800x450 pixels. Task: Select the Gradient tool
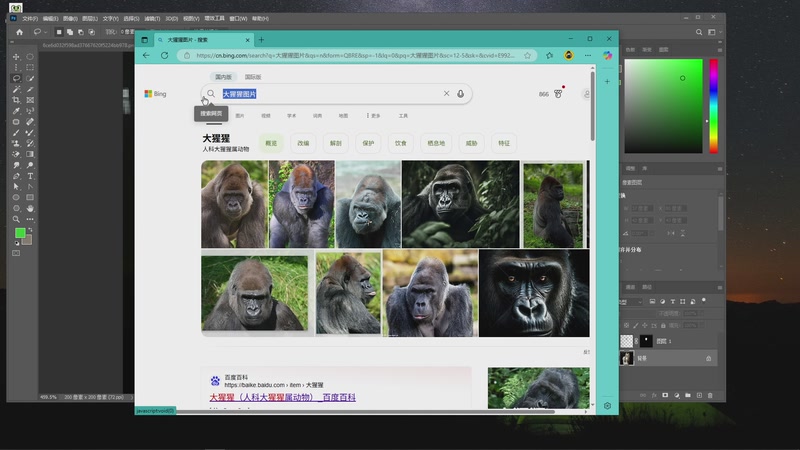30,154
